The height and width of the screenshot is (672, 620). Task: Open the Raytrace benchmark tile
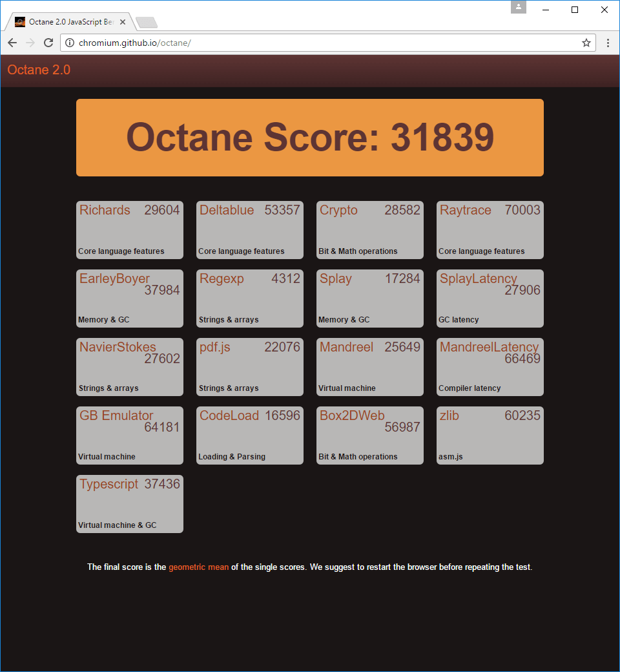[490, 230]
